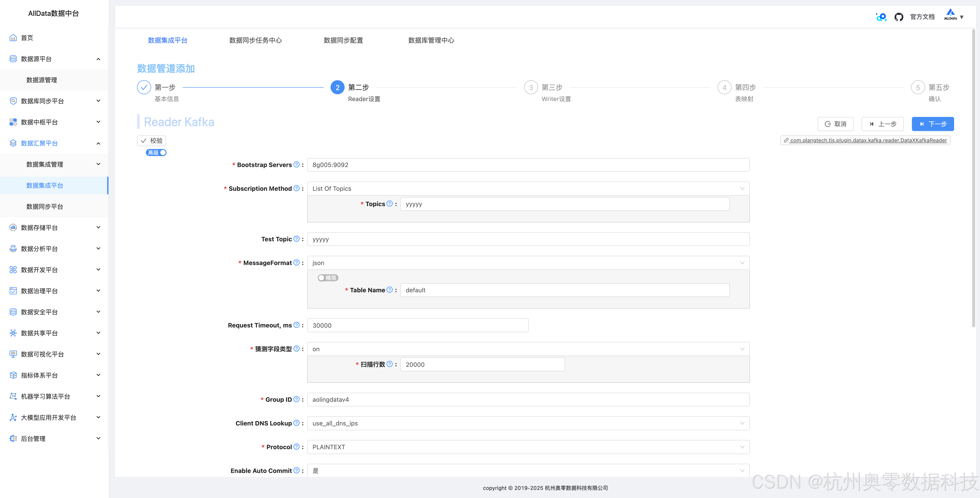Click the 下一步 next step button
Viewport: 980px width, 498px height.
[x=933, y=124]
